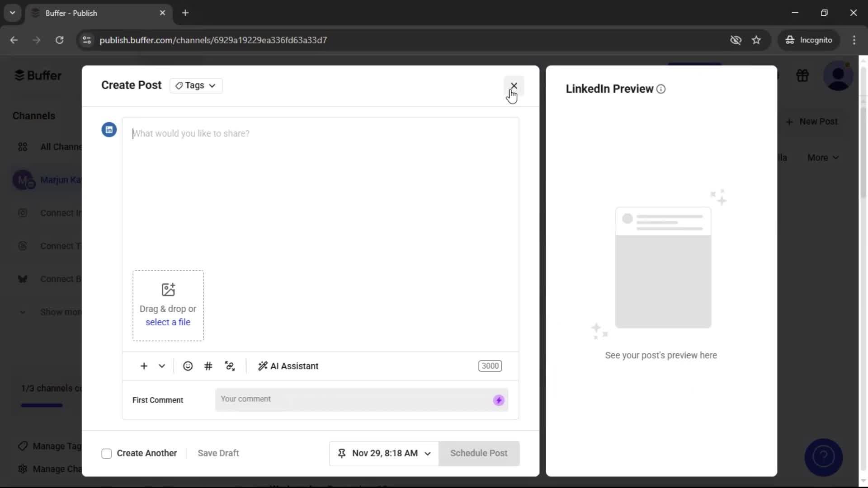Image resolution: width=868 pixels, height=488 pixels.
Task: Open the emoji picker in the composer
Action: (x=188, y=366)
